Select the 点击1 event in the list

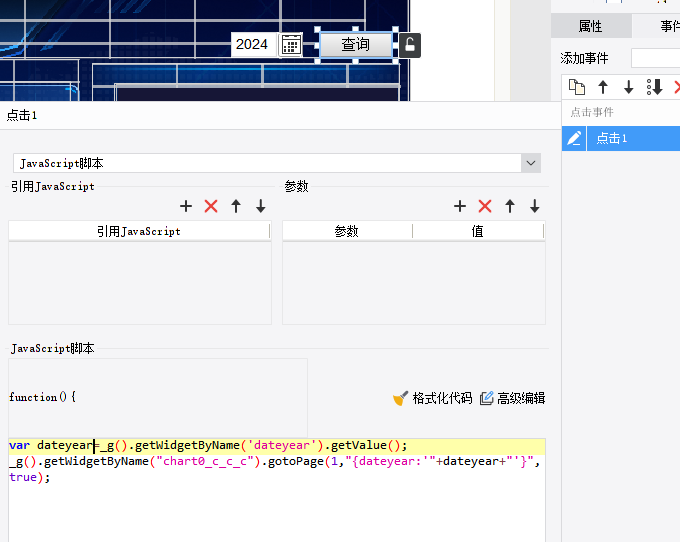coord(612,138)
